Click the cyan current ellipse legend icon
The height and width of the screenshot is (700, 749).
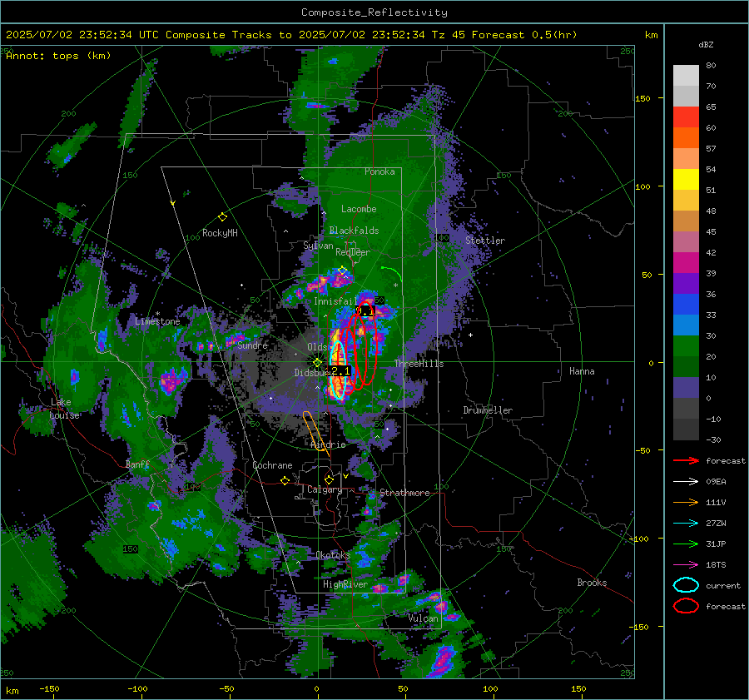(x=686, y=585)
